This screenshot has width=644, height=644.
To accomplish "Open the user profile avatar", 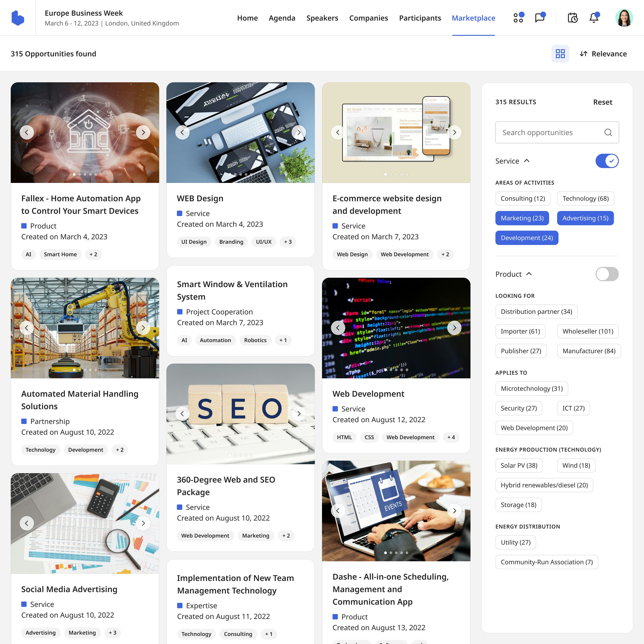I will [626, 18].
